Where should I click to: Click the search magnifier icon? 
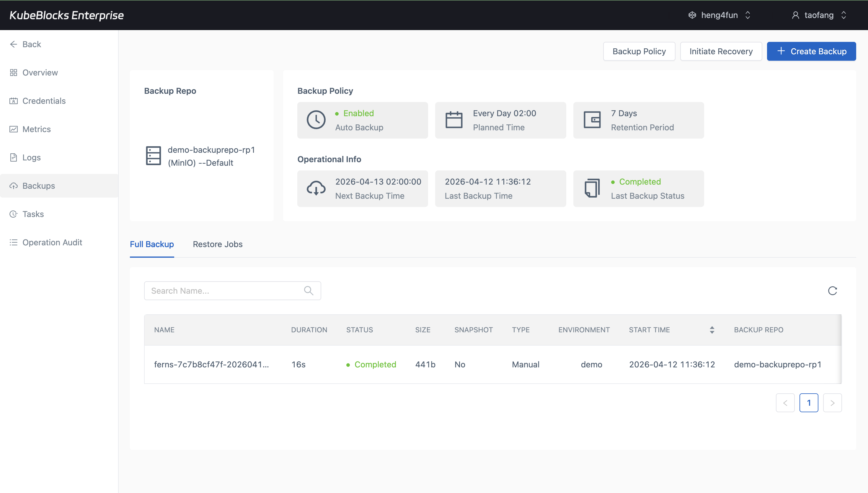[309, 290]
